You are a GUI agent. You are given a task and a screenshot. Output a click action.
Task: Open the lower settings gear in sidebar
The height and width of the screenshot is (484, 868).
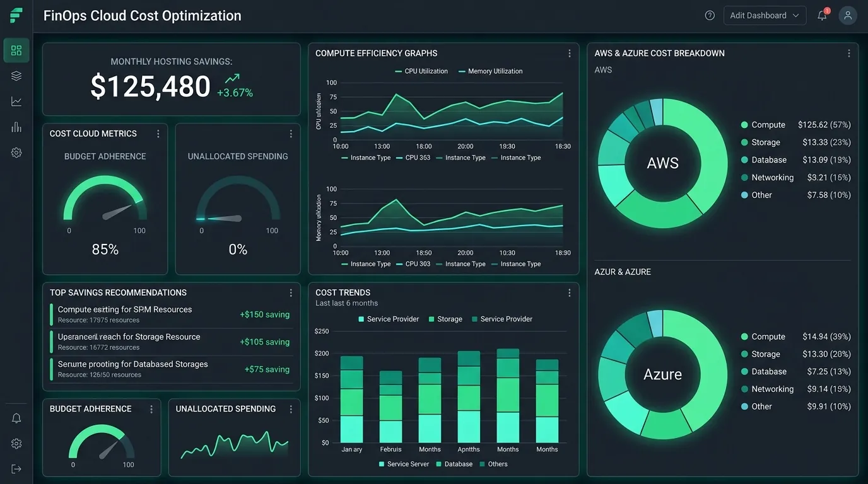pyautogui.click(x=16, y=444)
